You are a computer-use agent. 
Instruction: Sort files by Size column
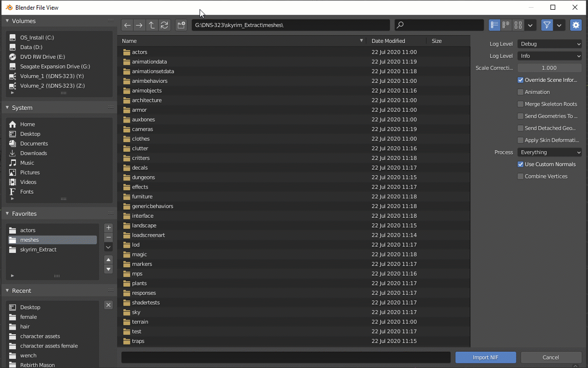click(448, 41)
